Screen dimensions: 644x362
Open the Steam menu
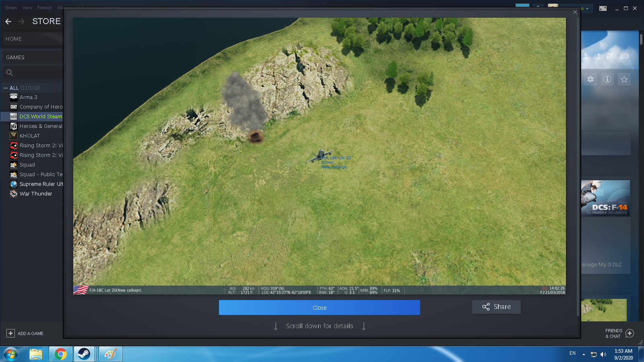coord(10,8)
